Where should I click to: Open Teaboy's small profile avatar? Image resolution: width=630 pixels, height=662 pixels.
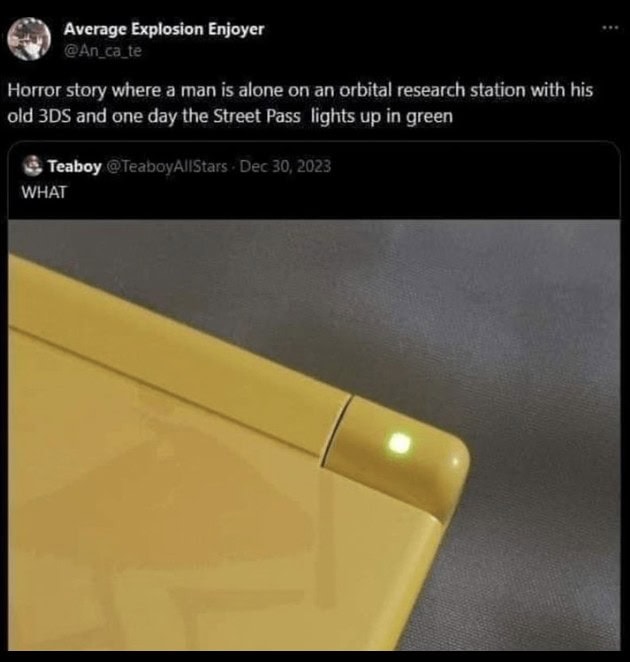[33, 166]
